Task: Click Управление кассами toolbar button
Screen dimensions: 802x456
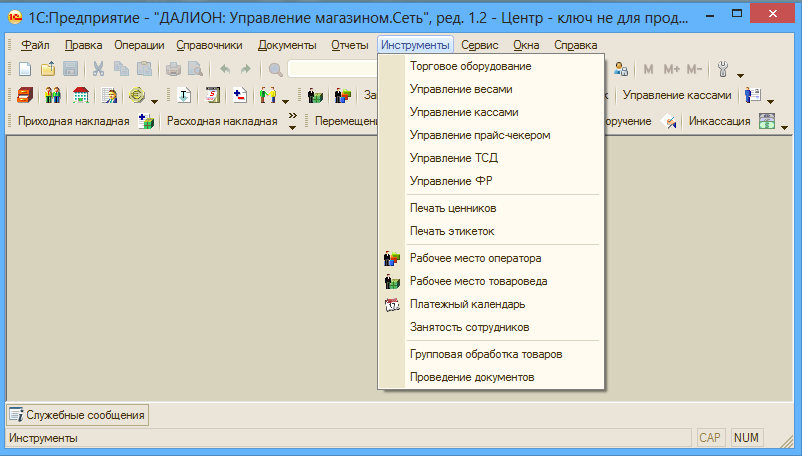Action: pos(677,95)
